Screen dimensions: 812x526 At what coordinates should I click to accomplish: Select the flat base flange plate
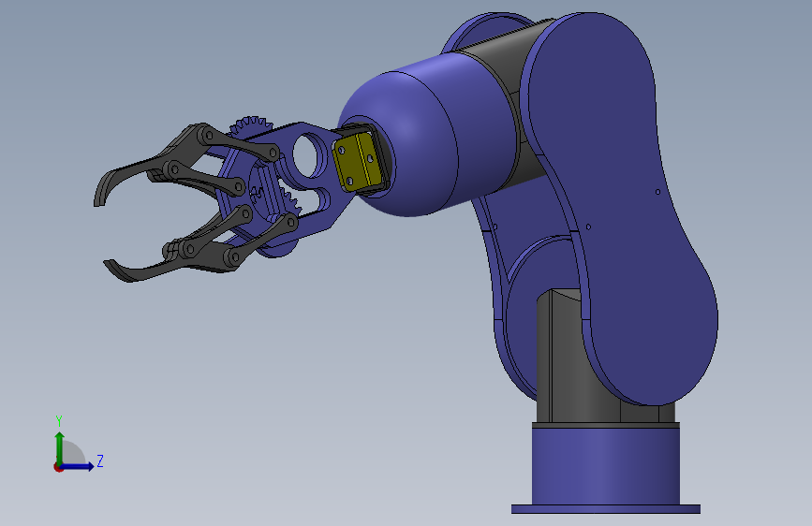(605, 509)
